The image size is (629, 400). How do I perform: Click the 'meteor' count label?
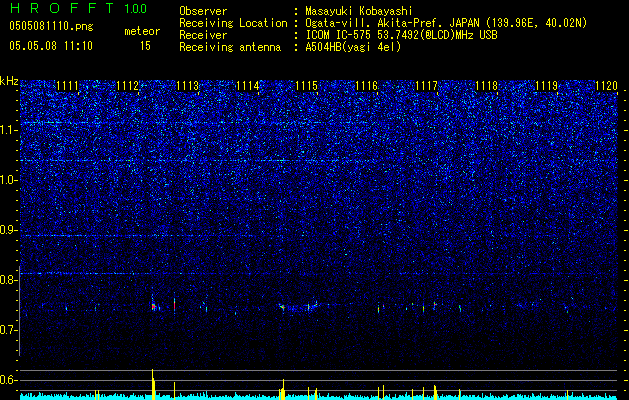click(142, 31)
